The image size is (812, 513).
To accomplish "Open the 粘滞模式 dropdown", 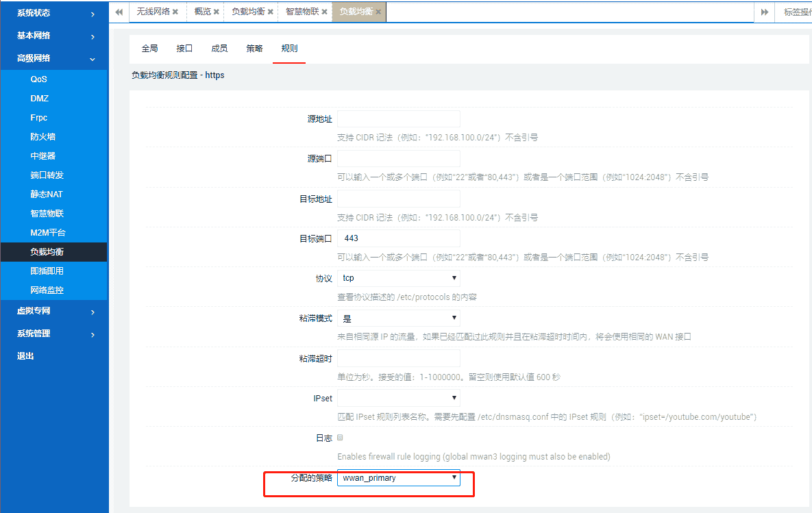I will click(x=398, y=318).
